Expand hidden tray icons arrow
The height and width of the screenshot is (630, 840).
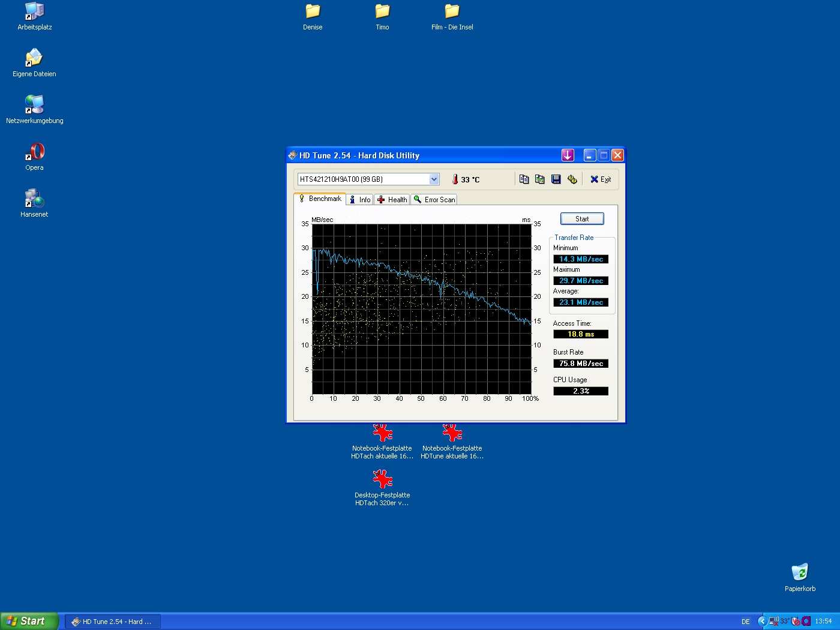pyautogui.click(x=762, y=621)
